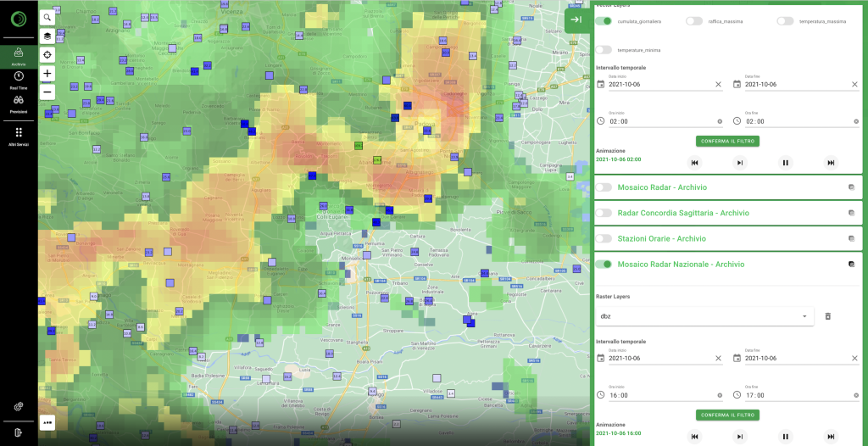868x446 pixels.
Task: Expand Stazioni Orarie - Archivio title
Action: click(661, 238)
